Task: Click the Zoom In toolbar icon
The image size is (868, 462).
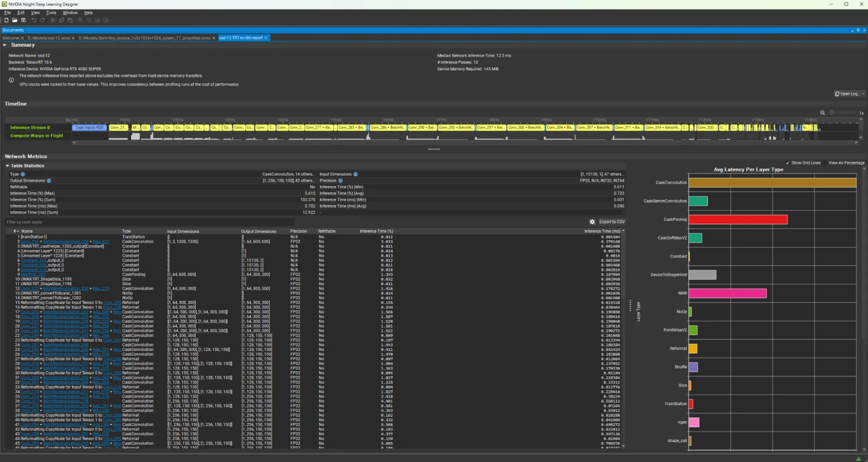Action: (x=80, y=20)
